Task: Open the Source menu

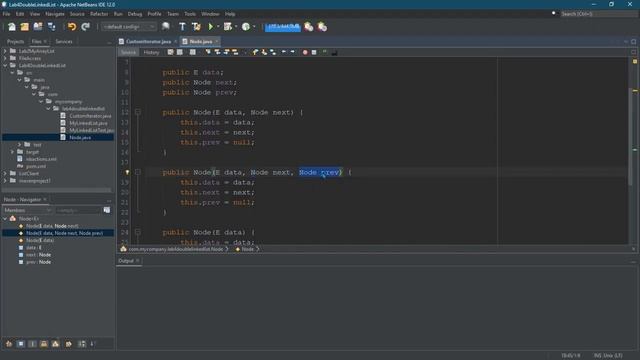Action: click(77, 14)
